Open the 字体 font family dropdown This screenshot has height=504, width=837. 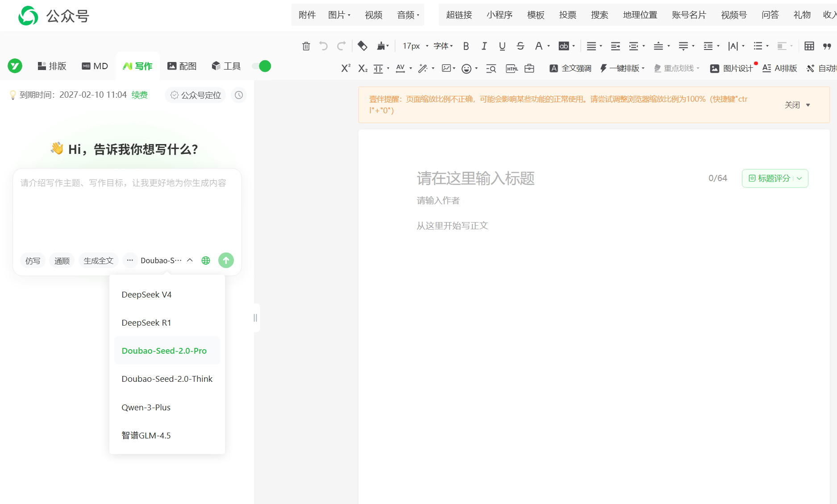click(x=443, y=46)
